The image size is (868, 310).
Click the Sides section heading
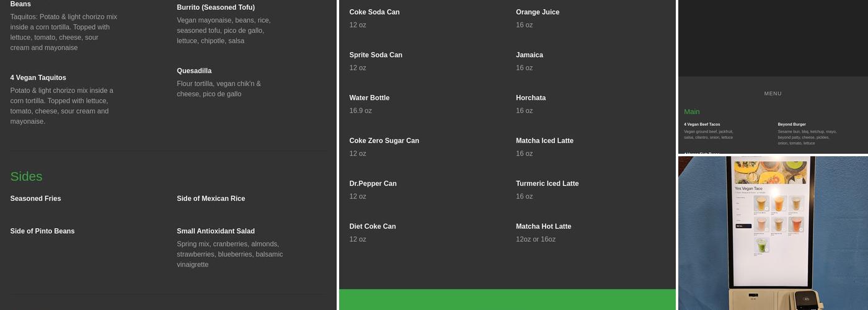click(26, 177)
